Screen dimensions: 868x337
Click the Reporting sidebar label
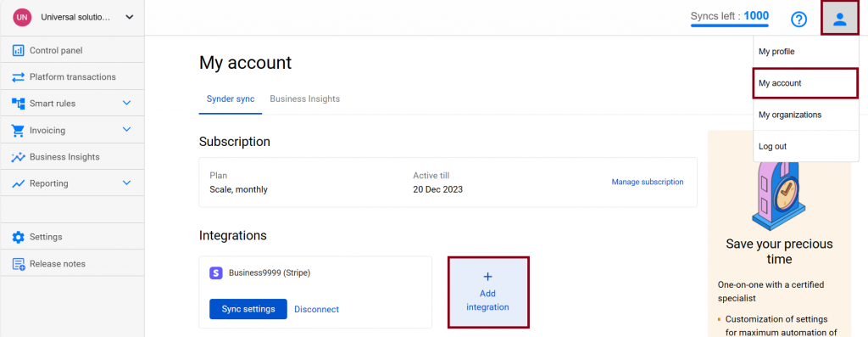point(49,183)
